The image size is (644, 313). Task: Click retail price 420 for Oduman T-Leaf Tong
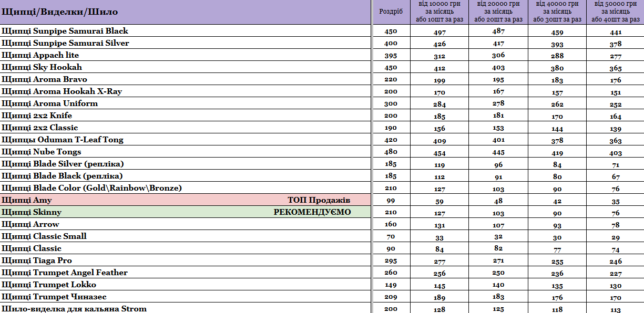click(x=391, y=140)
